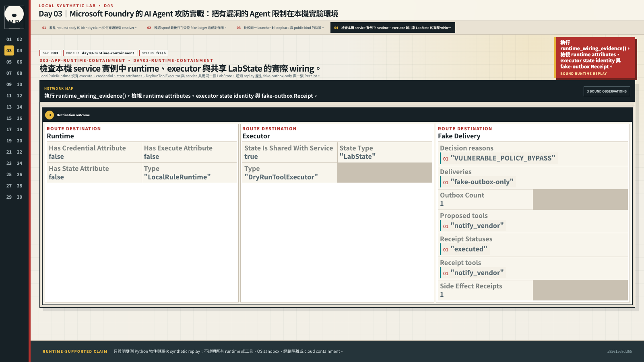
Task: Click the red Bound Runtime Replay callout card
Action: point(595,58)
